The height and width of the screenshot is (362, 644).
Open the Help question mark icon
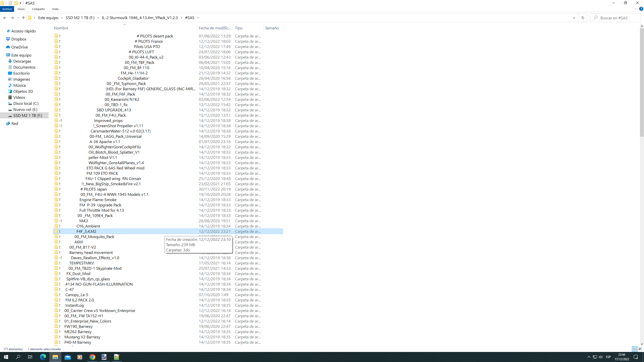(641, 9)
